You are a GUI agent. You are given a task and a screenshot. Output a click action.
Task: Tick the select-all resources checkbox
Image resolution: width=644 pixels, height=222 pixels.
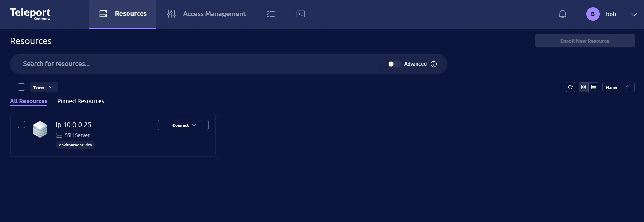(x=21, y=87)
